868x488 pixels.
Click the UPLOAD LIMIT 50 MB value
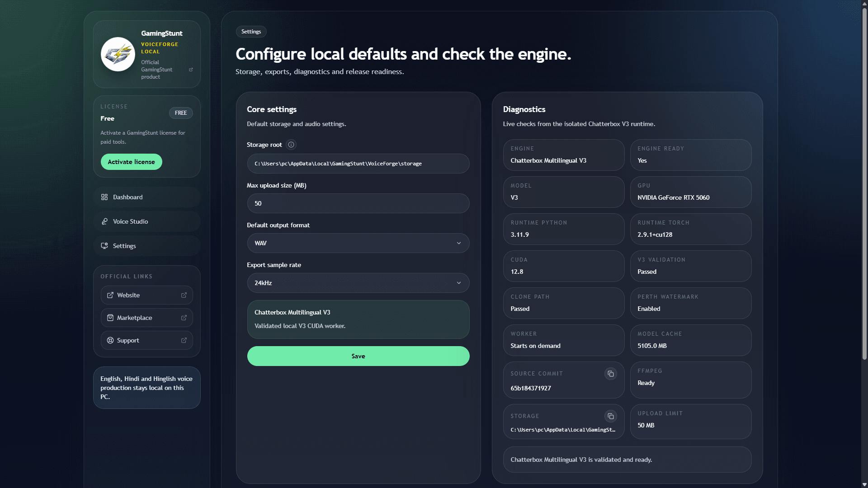tap(646, 425)
